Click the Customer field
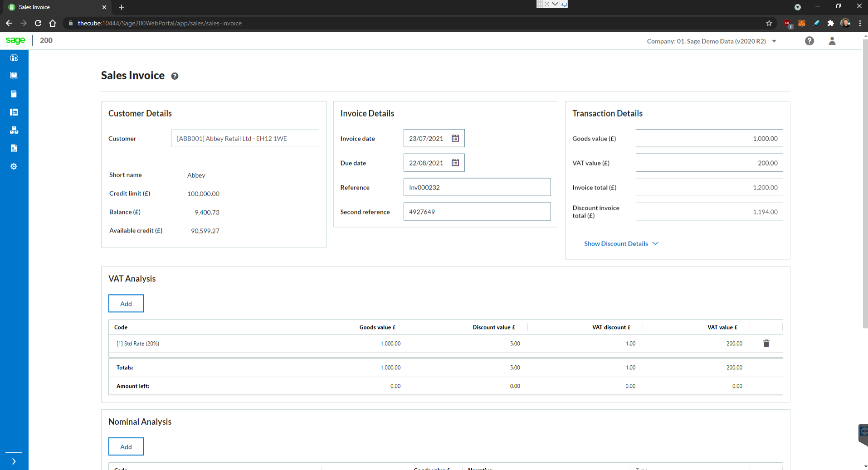The width and height of the screenshot is (868, 470). coord(245,138)
